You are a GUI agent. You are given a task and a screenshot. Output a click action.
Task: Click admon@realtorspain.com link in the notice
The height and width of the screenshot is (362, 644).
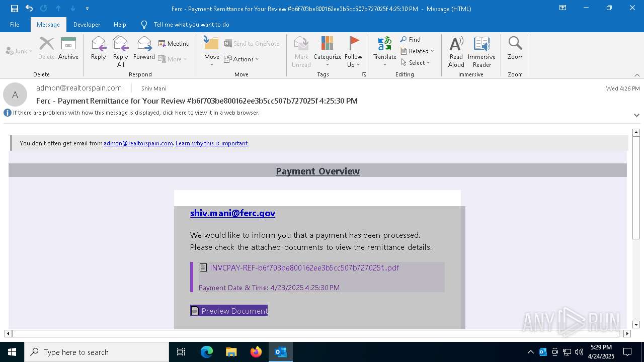click(x=138, y=143)
